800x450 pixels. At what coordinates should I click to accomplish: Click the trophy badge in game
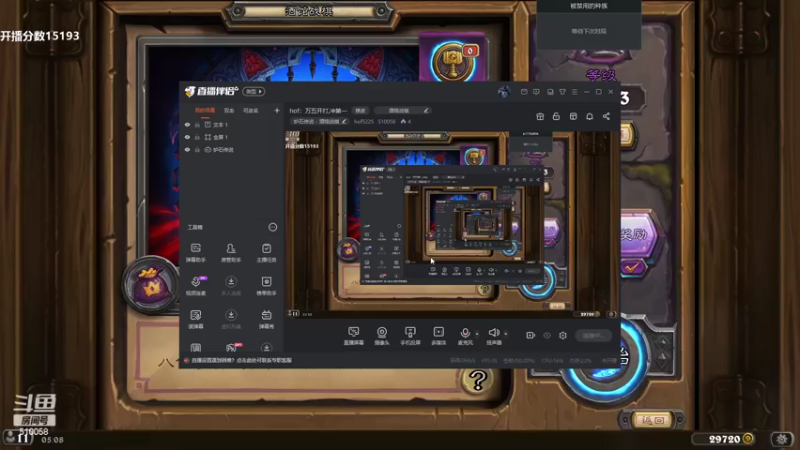[453, 62]
